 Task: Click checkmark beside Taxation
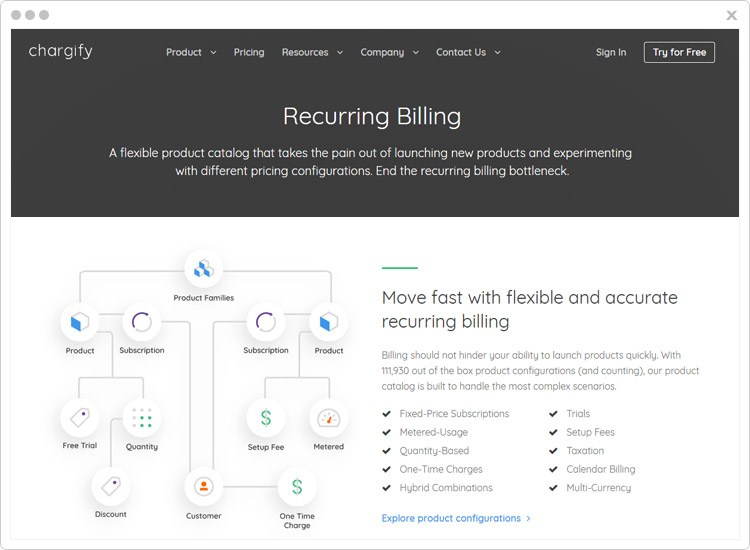(x=553, y=451)
